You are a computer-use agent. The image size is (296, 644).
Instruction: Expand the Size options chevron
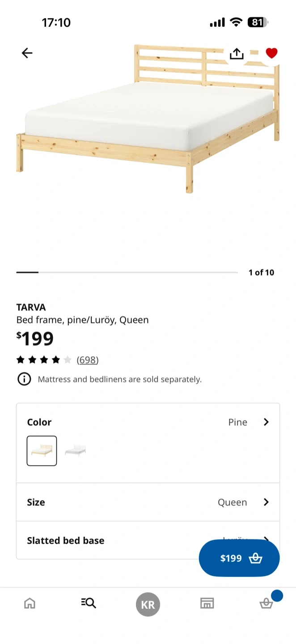pyautogui.click(x=266, y=502)
